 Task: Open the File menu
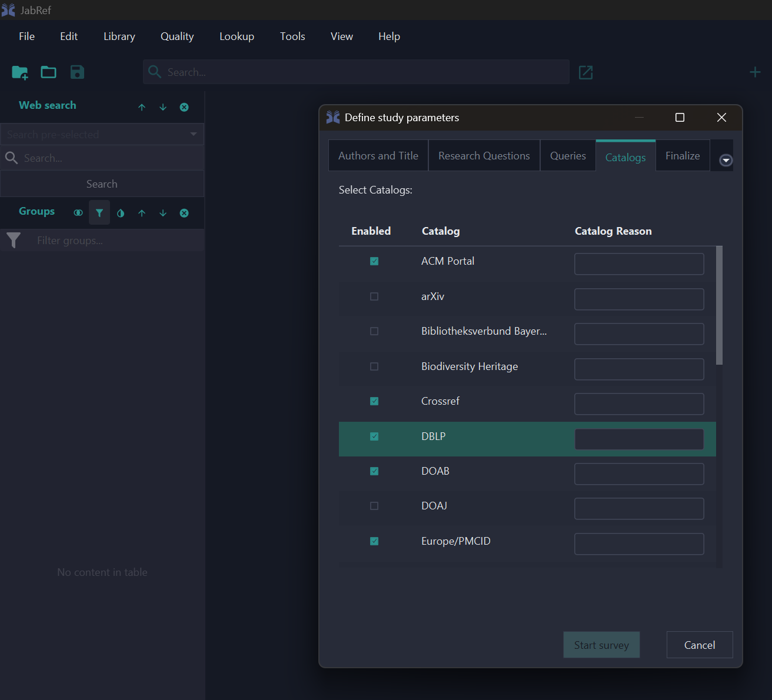point(26,36)
